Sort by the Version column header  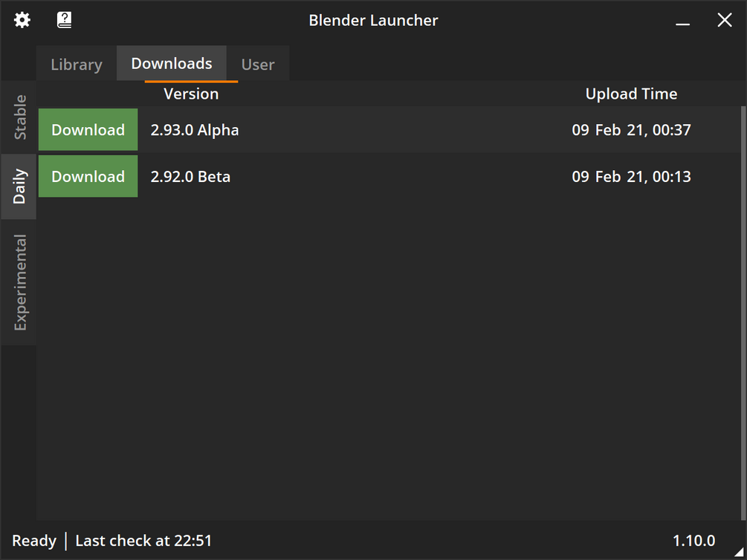tap(191, 94)
